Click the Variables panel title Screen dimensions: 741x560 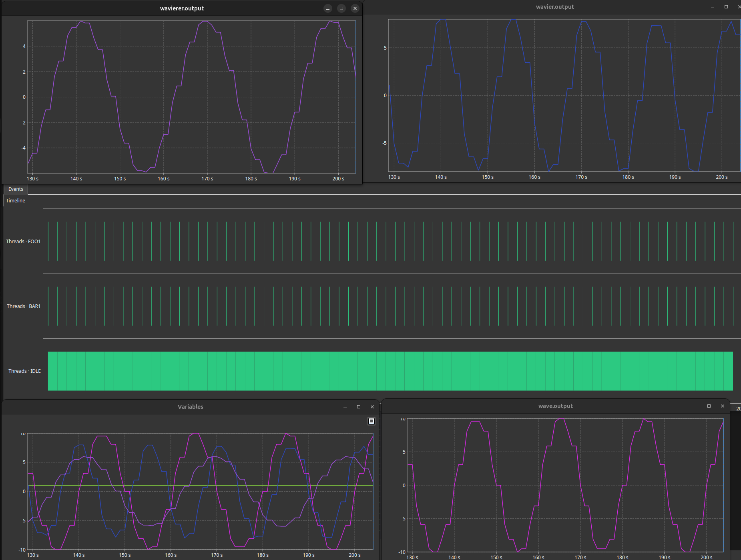coord(190,407)
